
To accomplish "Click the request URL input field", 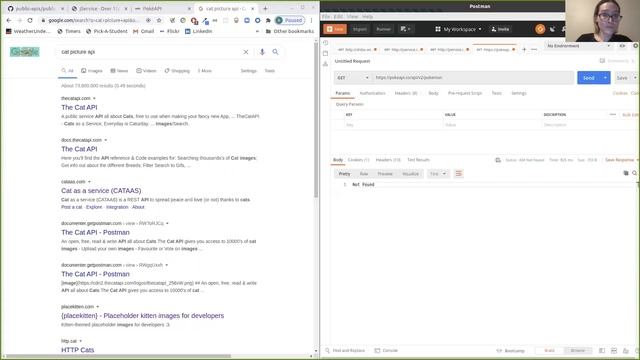I will (x=473, y=78).
